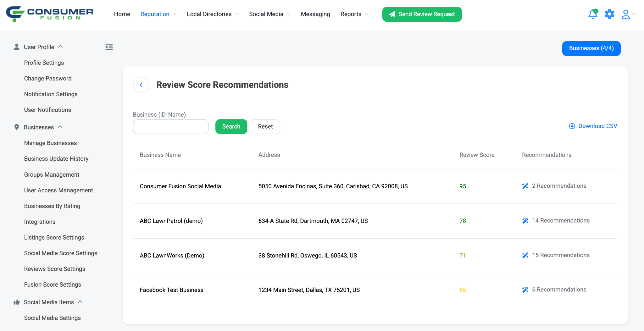This screenshot has width=644, height=331.
Task: Click the User Profile person icon
Action: (x=17, y=47)
